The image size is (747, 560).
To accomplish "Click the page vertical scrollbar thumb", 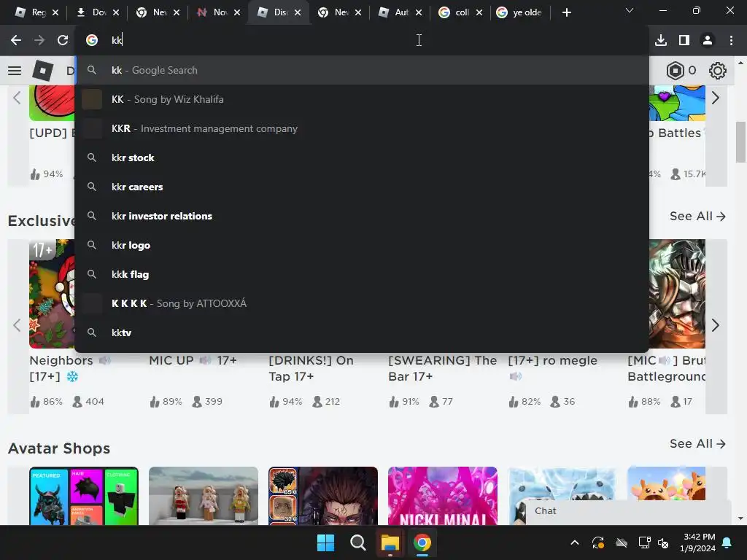I will (x=741, y=142).
